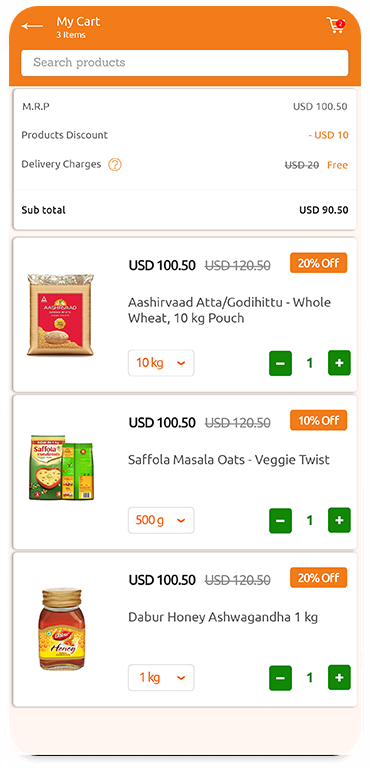Image resolution: width=370 pixels, height=768 pixels.
Task: Open the Aashirvaad Atta product image
Action: pos(60,314)
